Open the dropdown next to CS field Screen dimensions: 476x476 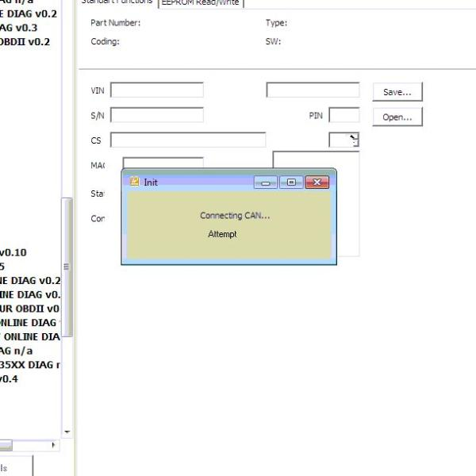(353, 140)
